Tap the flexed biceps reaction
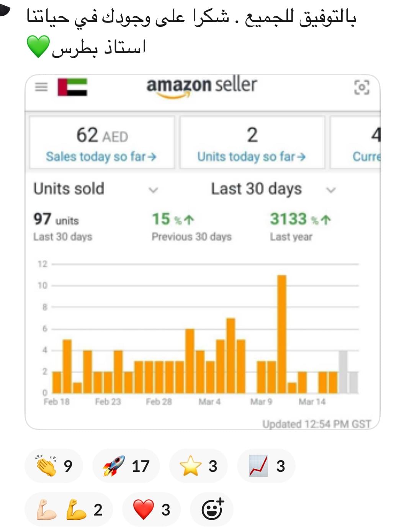Viewport: 399px width, 532px height. pyautogui.click(x=69, y=509)
